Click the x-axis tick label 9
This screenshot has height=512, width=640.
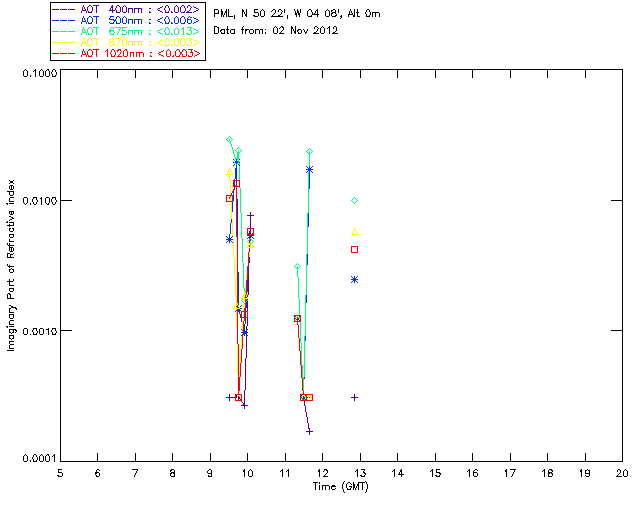(210, 473)
